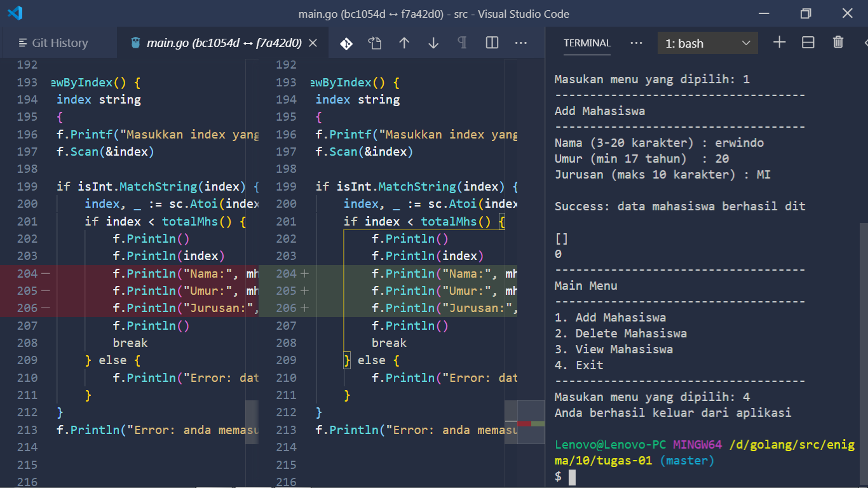Click '} else {' on line 209 in the left pane

pos(112,360)
